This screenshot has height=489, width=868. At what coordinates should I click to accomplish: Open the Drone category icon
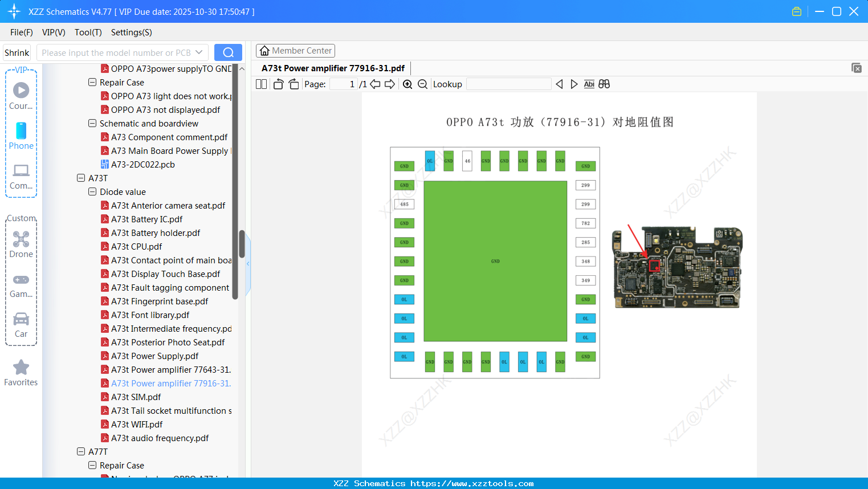pyautogui.click(x=21, y=239)
